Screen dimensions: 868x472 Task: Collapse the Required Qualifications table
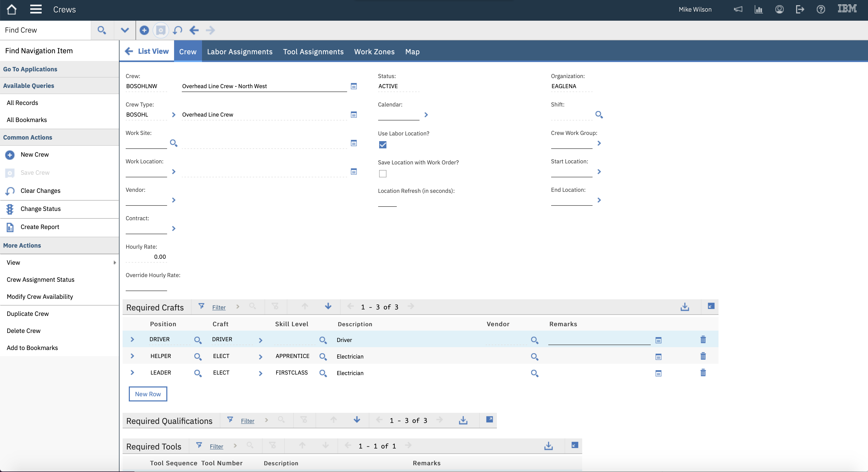[x=490, y=420]
